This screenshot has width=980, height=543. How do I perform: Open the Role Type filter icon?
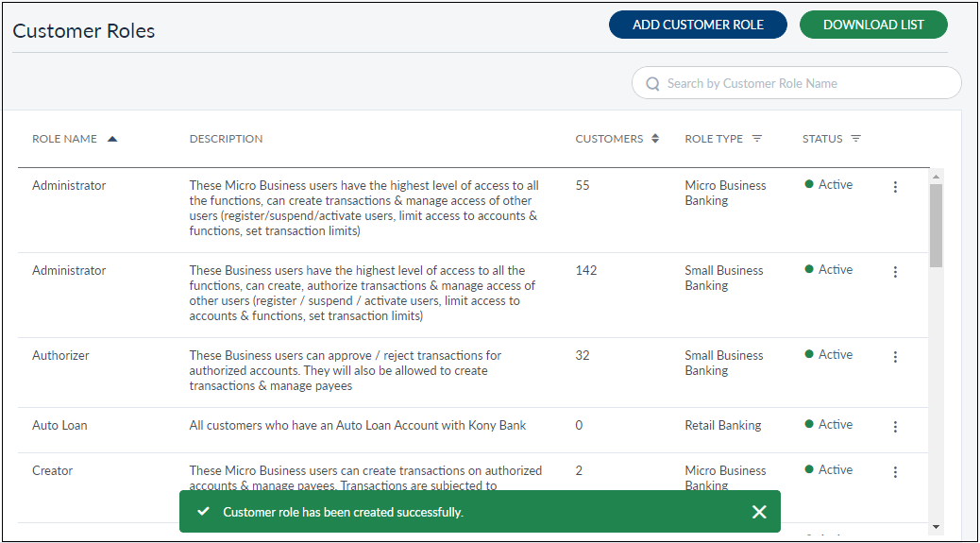[x=757, y=139]
